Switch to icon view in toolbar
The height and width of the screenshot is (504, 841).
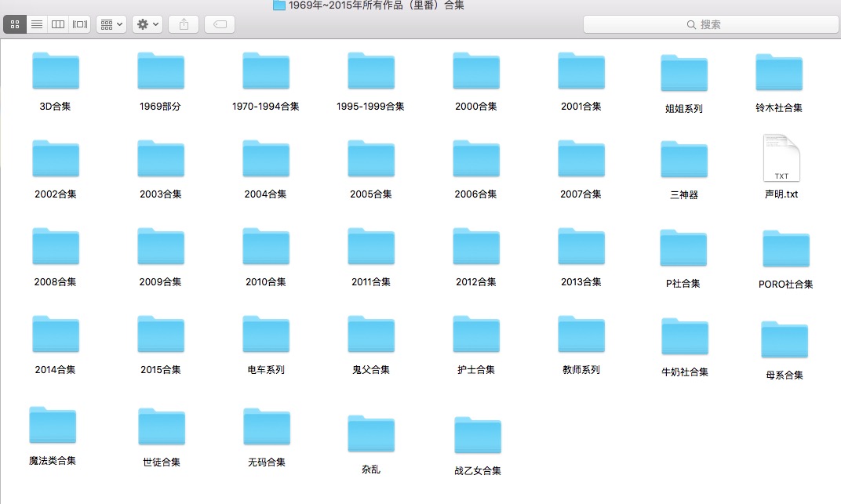coord(15,24)
